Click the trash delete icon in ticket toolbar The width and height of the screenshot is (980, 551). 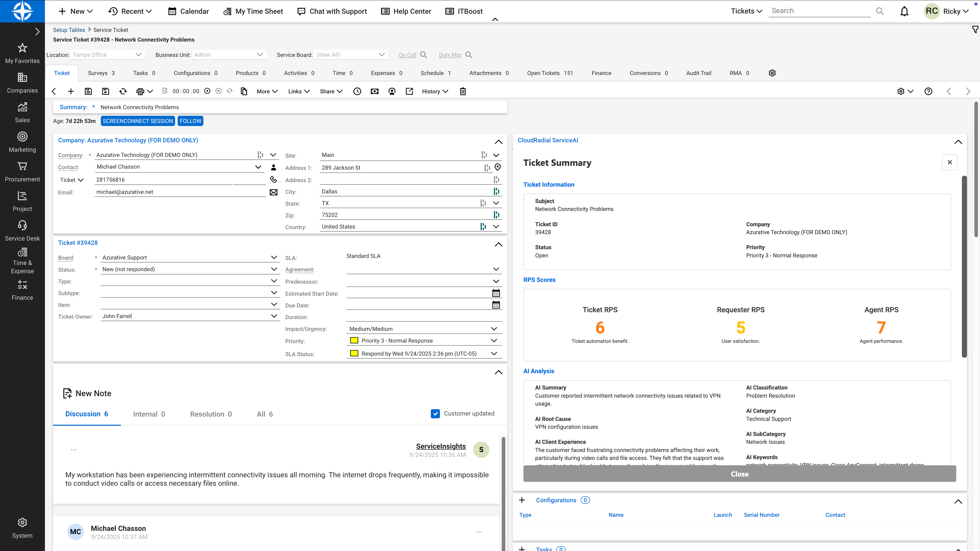tap(463, 91)
